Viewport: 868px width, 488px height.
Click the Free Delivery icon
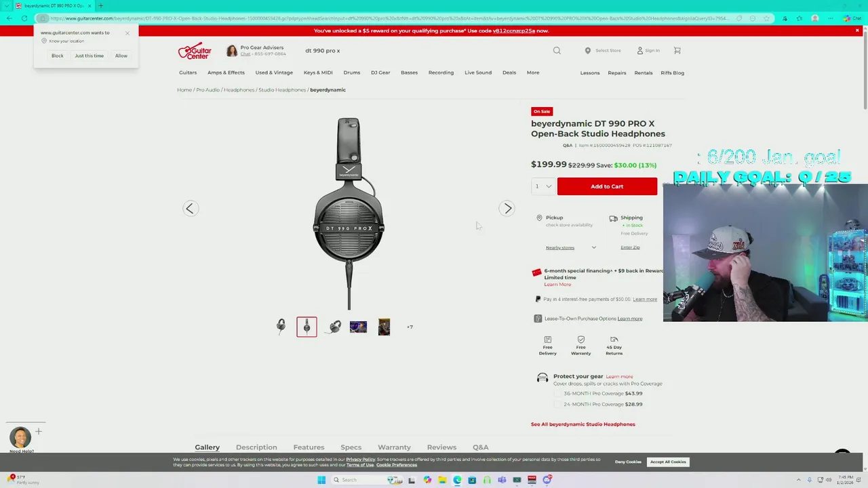pos(547,340)
